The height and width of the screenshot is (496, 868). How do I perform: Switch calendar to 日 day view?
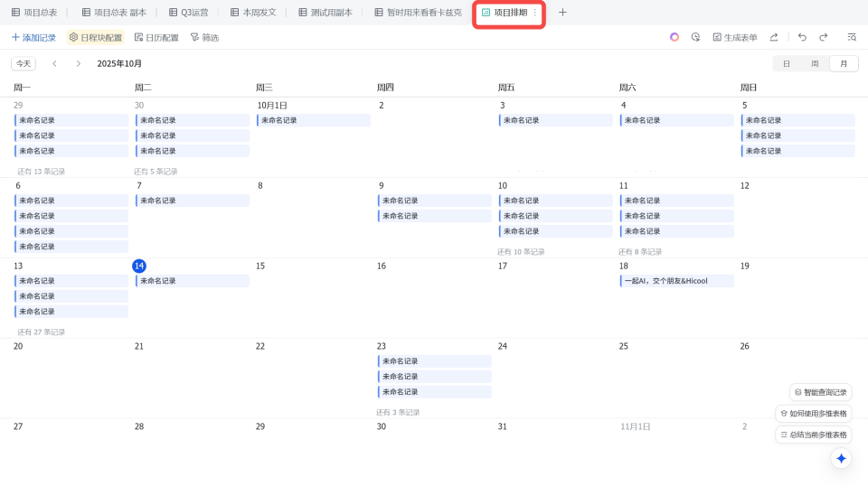point(787,63)
